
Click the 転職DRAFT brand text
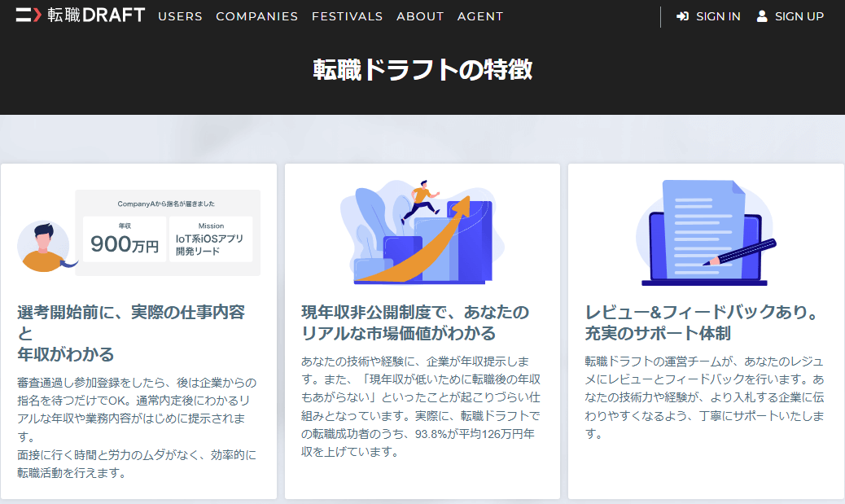pyautogui.click(x=96, y=15)
